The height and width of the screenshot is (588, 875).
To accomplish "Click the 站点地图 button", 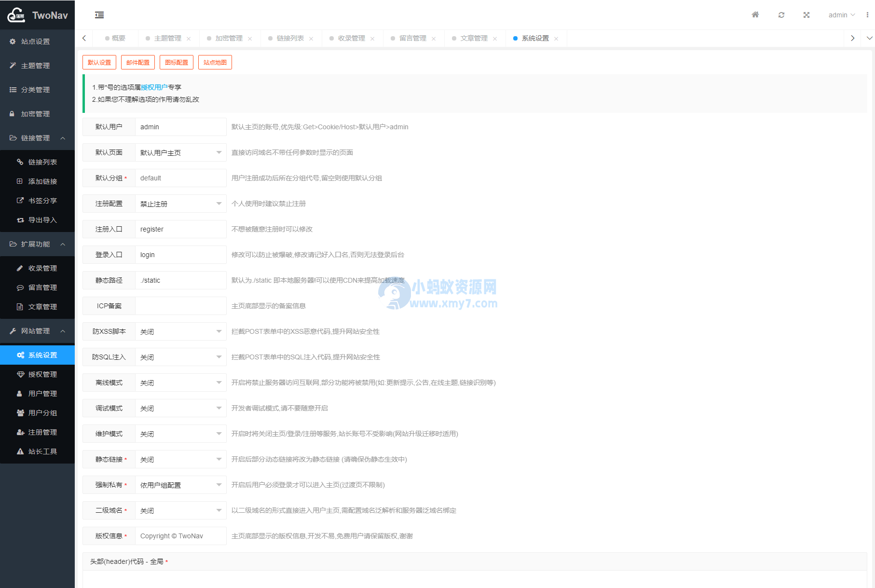I will pos(215,62).
